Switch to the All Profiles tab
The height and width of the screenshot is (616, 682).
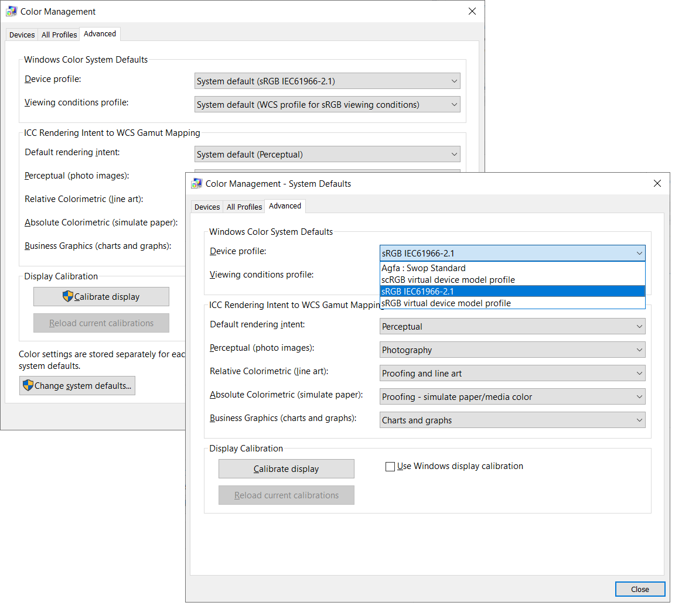[x=244, y=206]
